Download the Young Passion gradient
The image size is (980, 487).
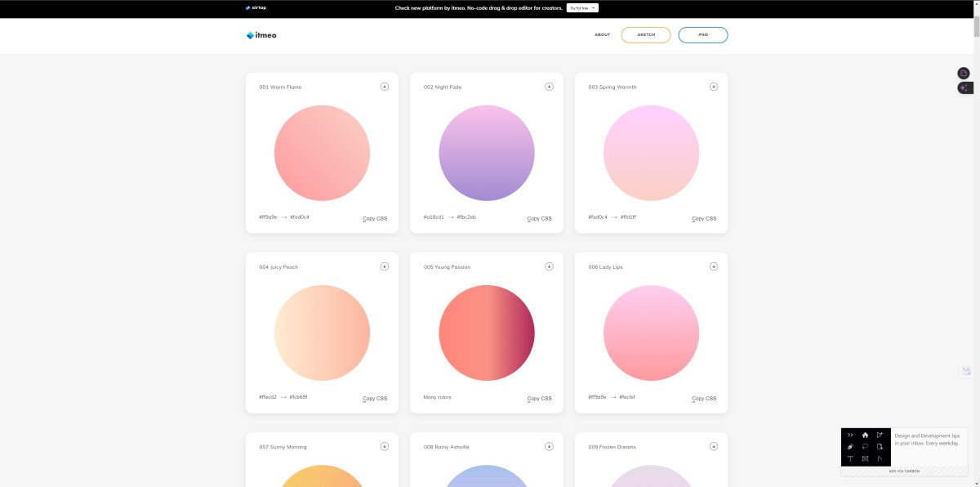tap(549, 266)
